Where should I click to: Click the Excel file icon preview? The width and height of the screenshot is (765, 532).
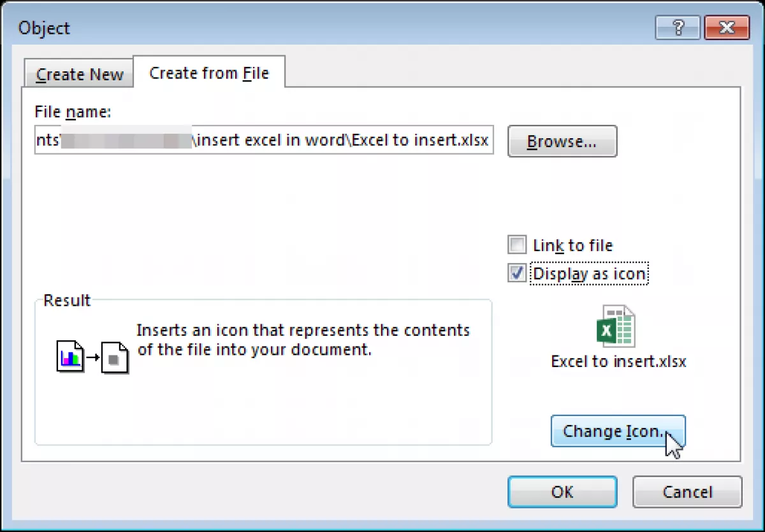(x=615, y=326)
